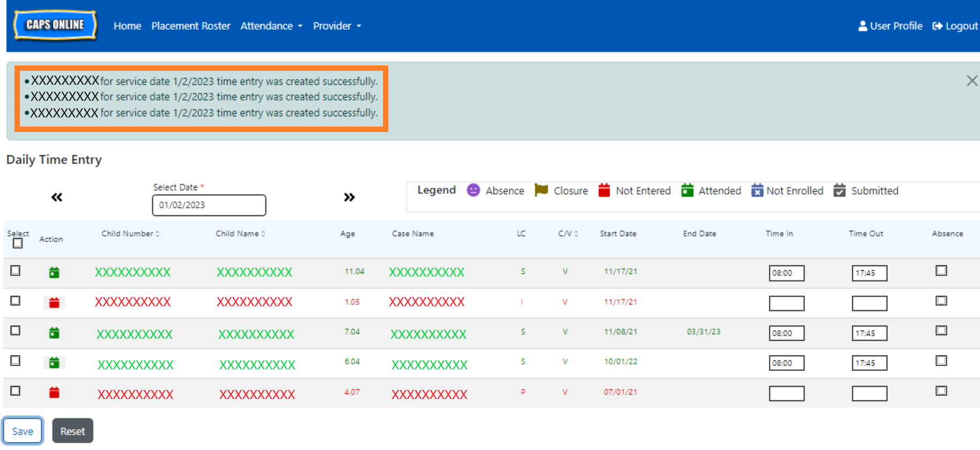The image size is (980, 450).
Task: Mark Absence checkbox for start date 10/01/22 row
Action: click(x=941, y=361)
